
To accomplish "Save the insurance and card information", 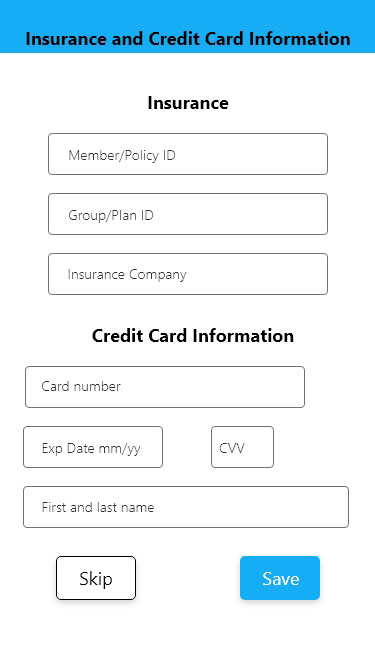I will tap(280, 578).
